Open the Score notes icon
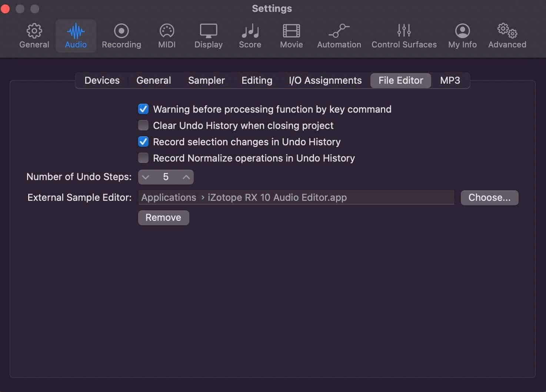 pos(250,31)
